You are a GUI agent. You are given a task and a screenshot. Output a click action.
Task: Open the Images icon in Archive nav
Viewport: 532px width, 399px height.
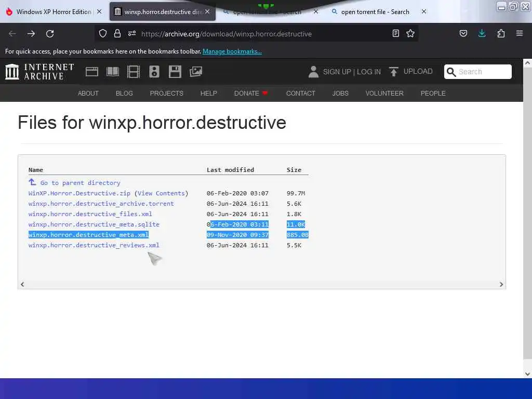pyautogui.click(x=196, y=72)
